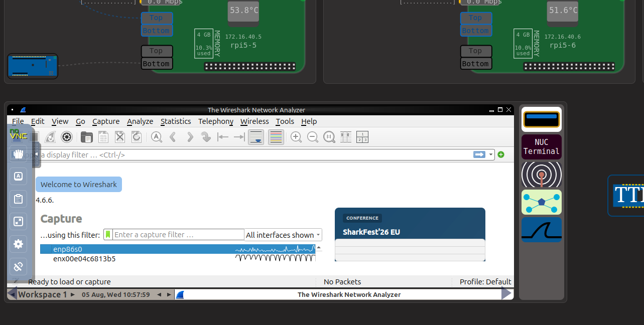Image resolution: width=644 pixels, height=325 pixels.
Task: Click the Welcome to Wireshark banner
Action: tap(79, 184)
